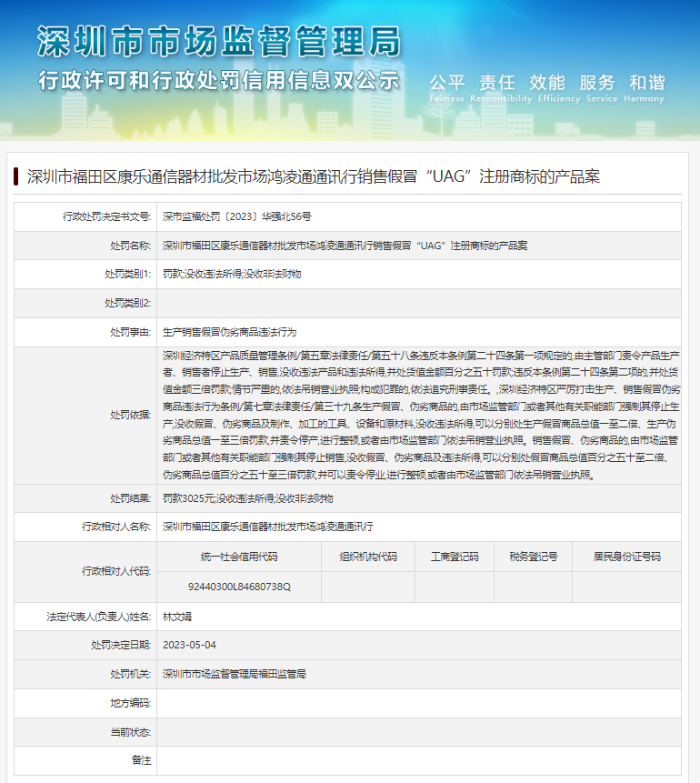Click the 处罚名称 value with UAG case name
The width and height of the screenshot is (700, 783).
click(x=345, y=246)
